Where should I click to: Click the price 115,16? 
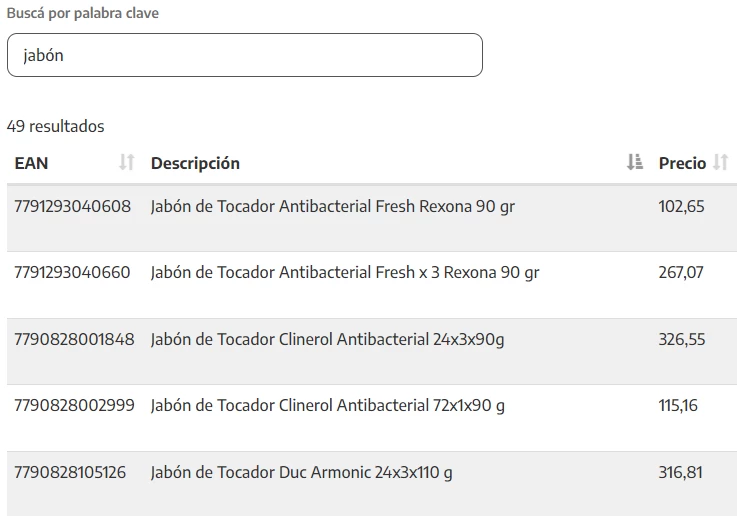pos(678,405)
